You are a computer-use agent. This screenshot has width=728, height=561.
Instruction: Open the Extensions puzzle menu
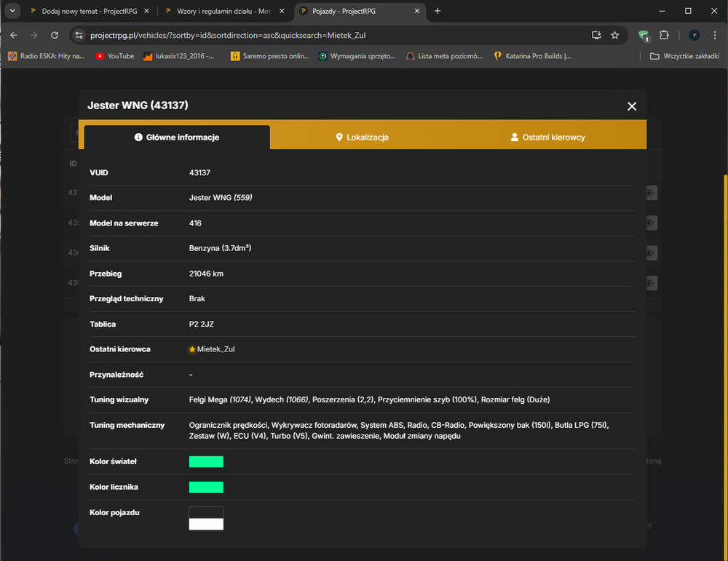(x=664, y=35)
